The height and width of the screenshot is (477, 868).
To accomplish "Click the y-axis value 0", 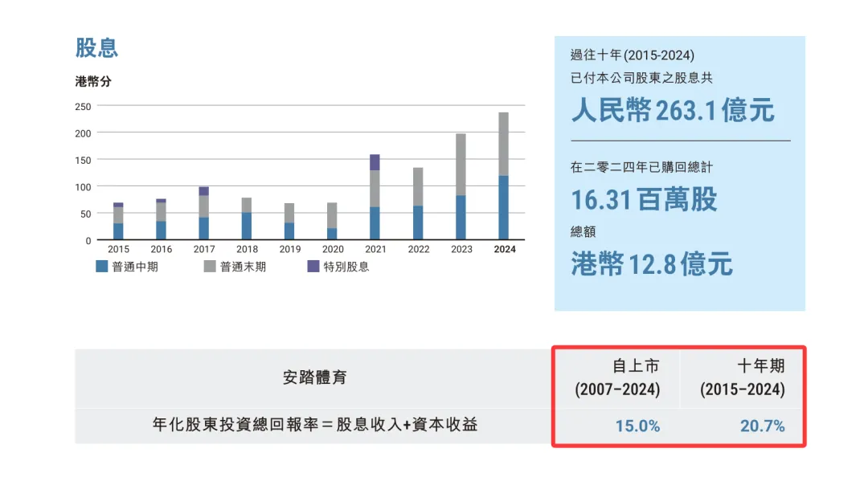I will 88,241.
